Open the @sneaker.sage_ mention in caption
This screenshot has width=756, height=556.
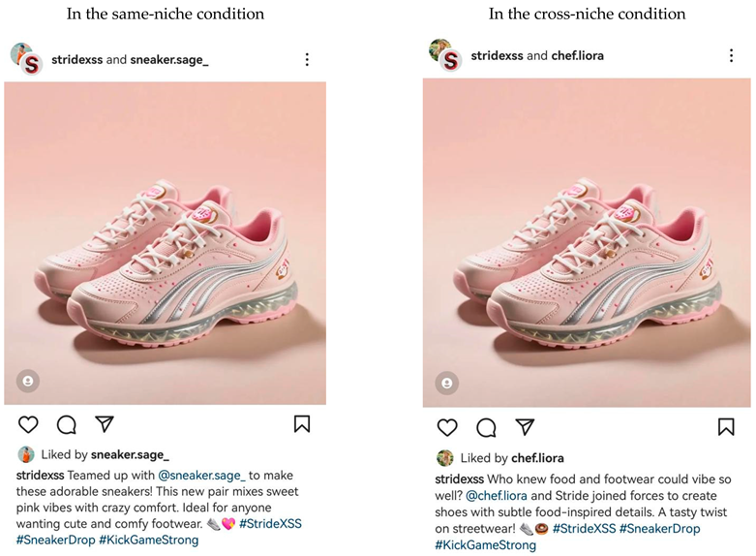click(202, 476)
